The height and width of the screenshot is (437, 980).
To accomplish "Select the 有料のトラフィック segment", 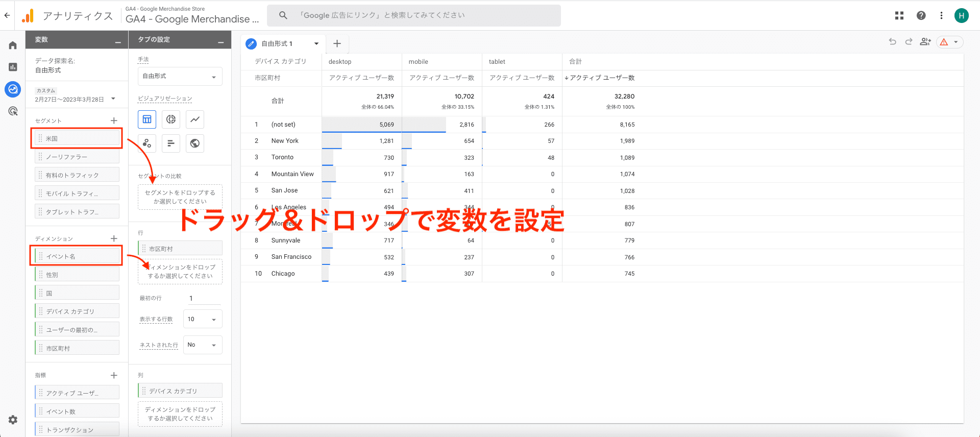I will 77,175.
